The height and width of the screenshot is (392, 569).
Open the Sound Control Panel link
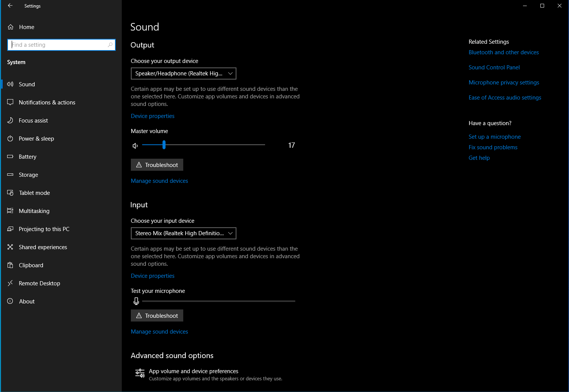coord(494,67)
